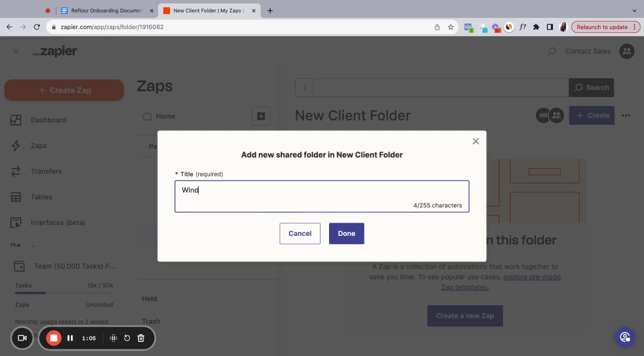
Task: Select the New Client Folder browser tab
Action: [208, 11]
